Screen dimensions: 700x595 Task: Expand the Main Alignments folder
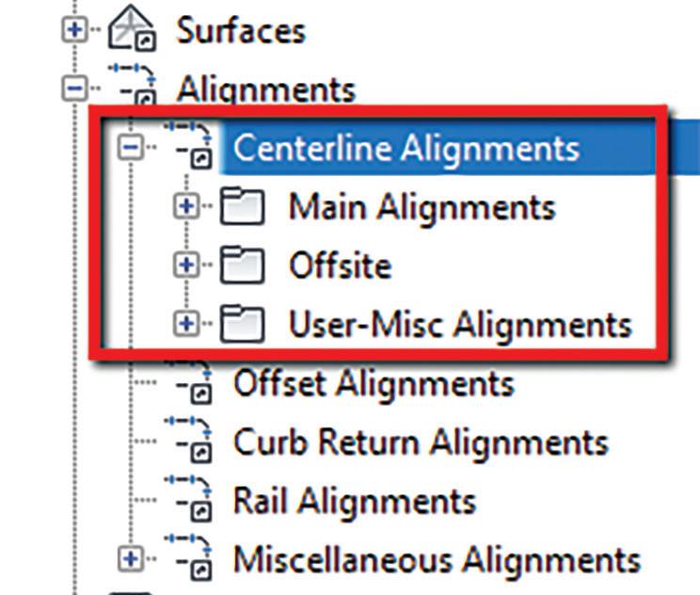pyautogui.click(x=186, y=206)
